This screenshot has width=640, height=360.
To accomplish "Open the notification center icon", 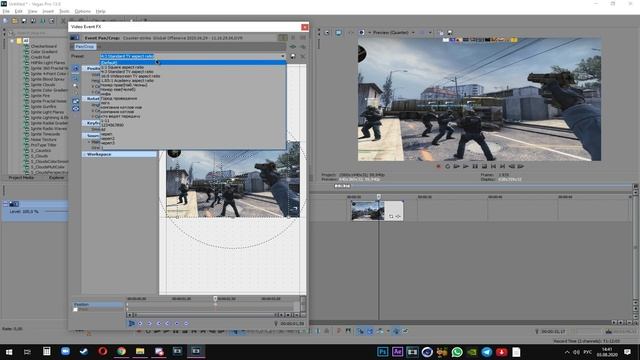I will click(627, 352).
